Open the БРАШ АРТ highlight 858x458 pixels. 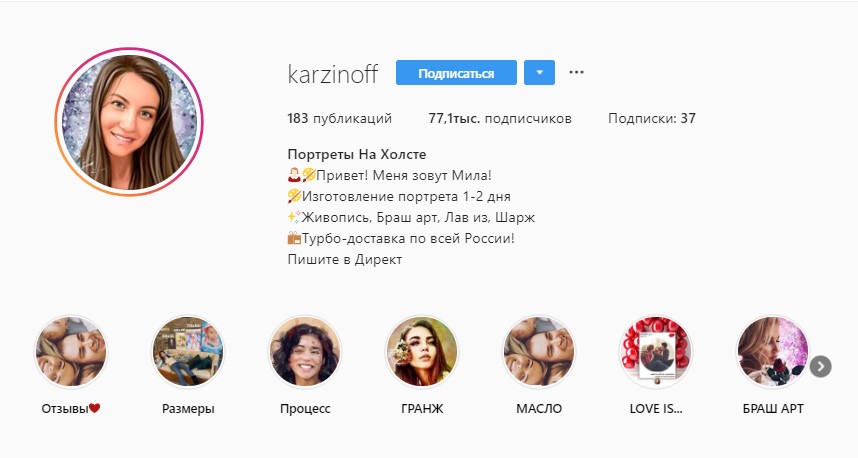pyautogui.click(x=773, y=351)
